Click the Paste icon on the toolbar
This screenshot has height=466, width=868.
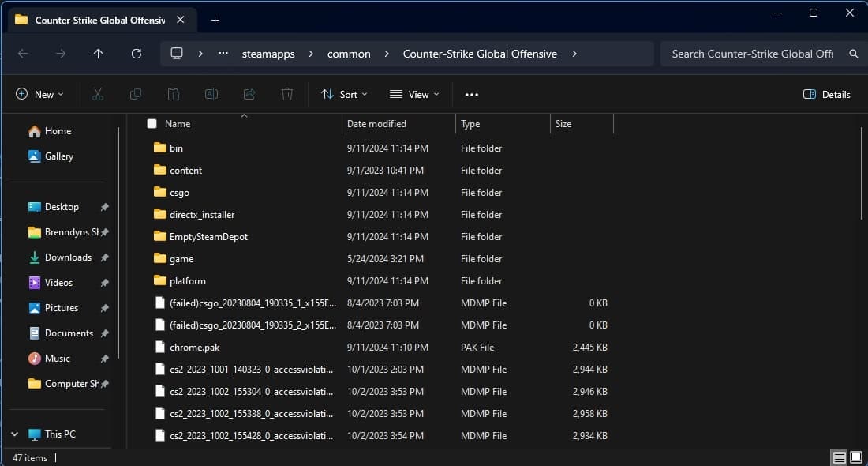click(173, 94)
